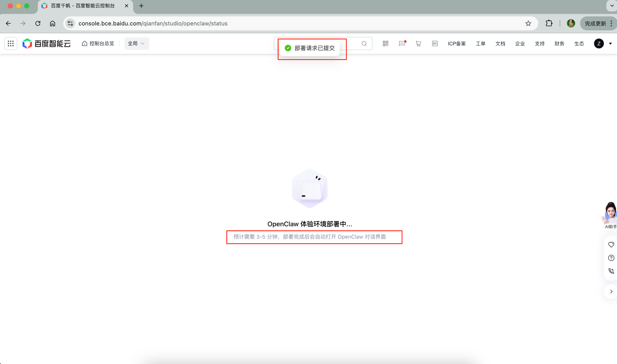Expand the 全局 region dropdown

pos(136,44)
